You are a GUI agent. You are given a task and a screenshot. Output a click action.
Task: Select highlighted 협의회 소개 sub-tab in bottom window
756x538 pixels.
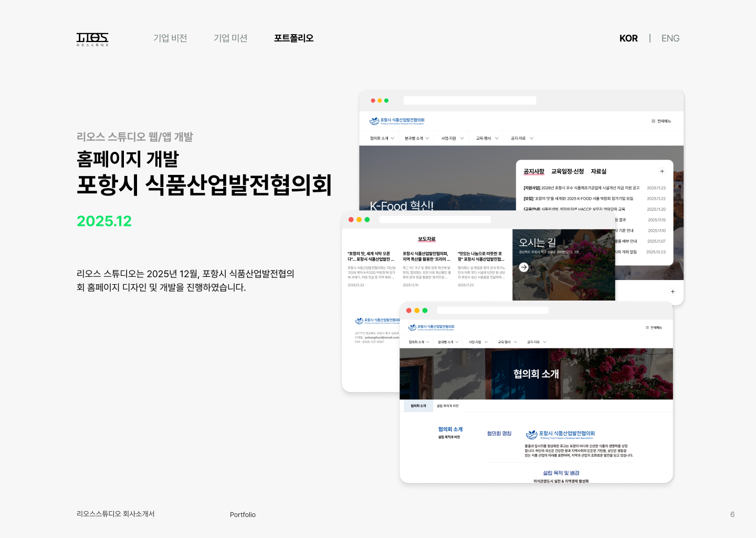(418, 406)
